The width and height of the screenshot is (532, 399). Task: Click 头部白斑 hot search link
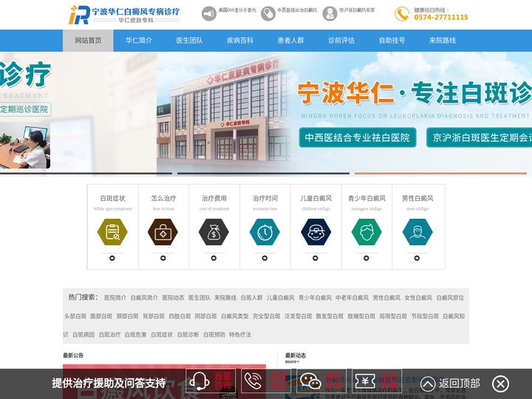[x=75, y=316]
